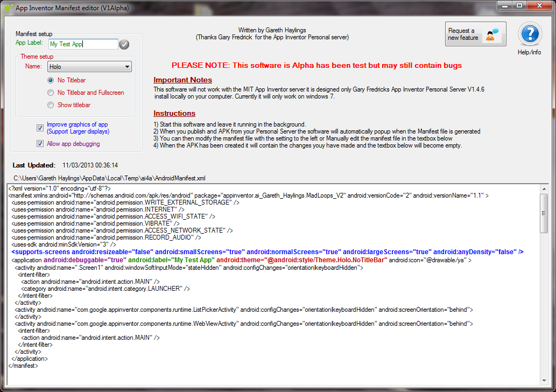The width and height of the screenshot is (556, 392).
Task: Click the VIBRATE permission line
Action: (x=95, y=223)
